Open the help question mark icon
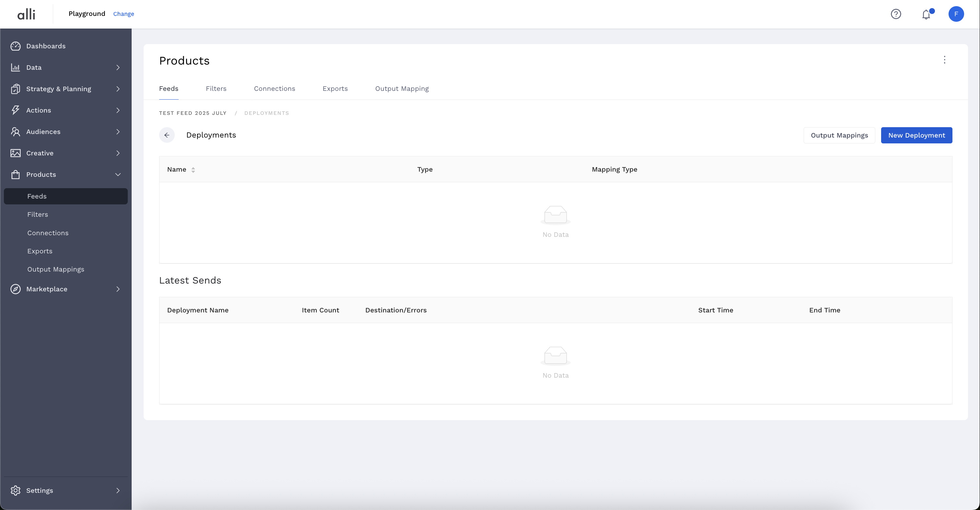The height and width of the screenshot is (510, 980). point(895,14)
